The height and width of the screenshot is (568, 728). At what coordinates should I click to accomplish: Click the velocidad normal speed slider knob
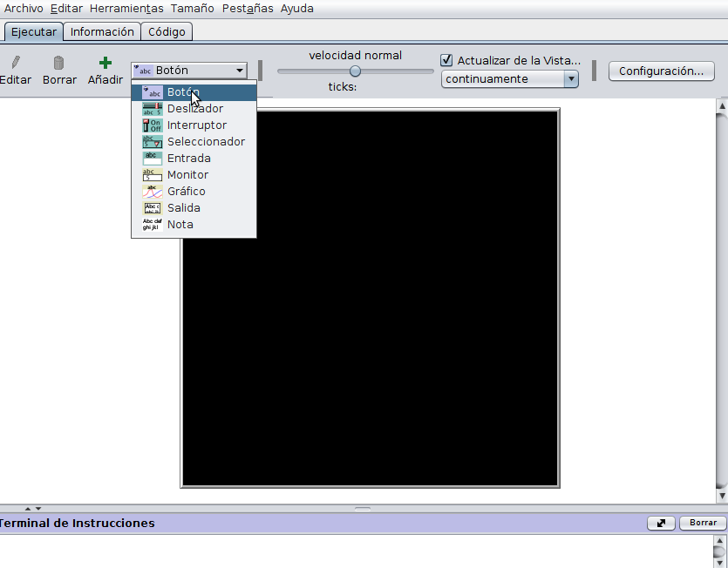point(355,71)
